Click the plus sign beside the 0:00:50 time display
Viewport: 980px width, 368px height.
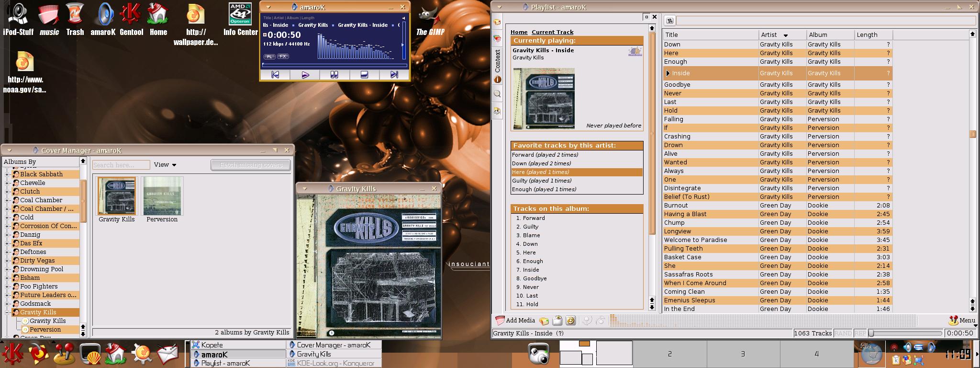[x=265, y=34]
